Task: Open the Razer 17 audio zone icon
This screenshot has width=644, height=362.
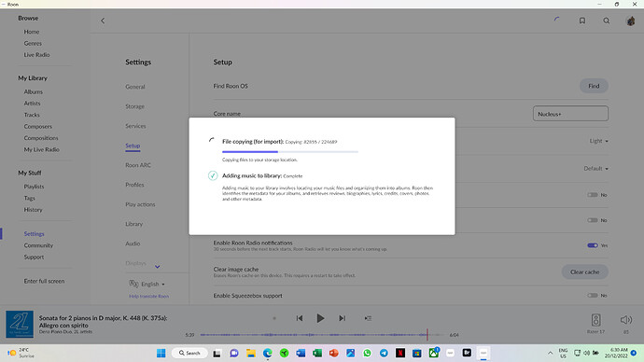Action: click(595, 320)
